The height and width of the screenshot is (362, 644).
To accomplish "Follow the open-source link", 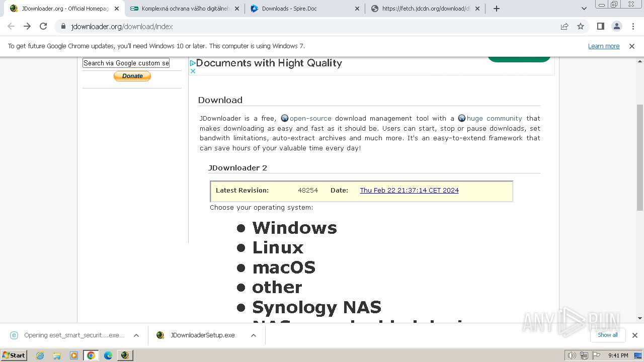I will pos(310,118).
